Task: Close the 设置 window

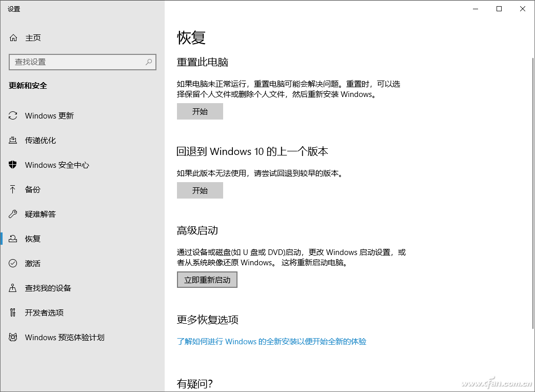Action: tap(523, 9)
